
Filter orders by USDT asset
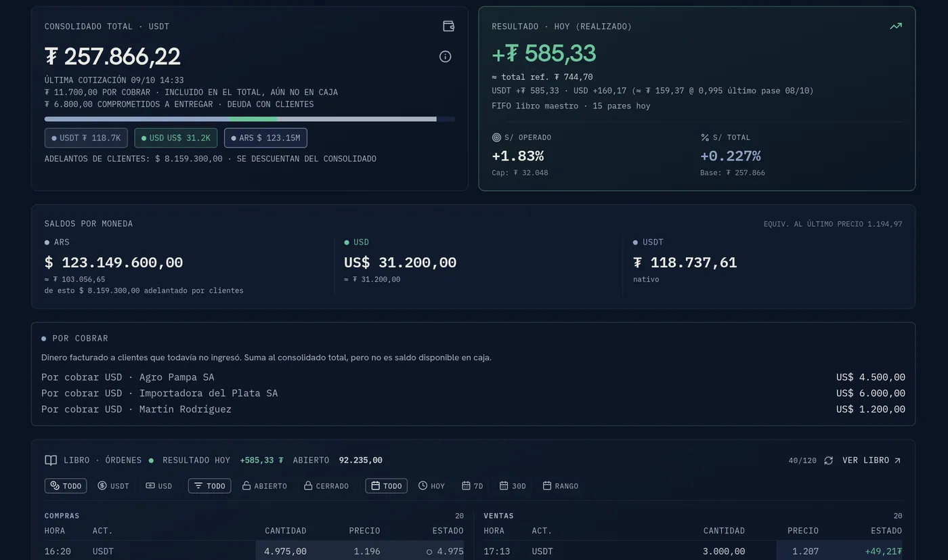point(113,486)
